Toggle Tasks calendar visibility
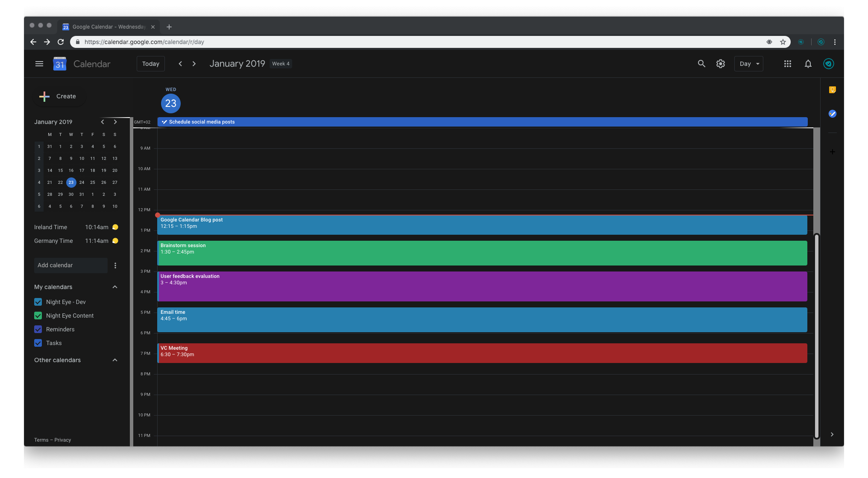The width and height of the screenshot is (868, 478). tap(38, 342)
